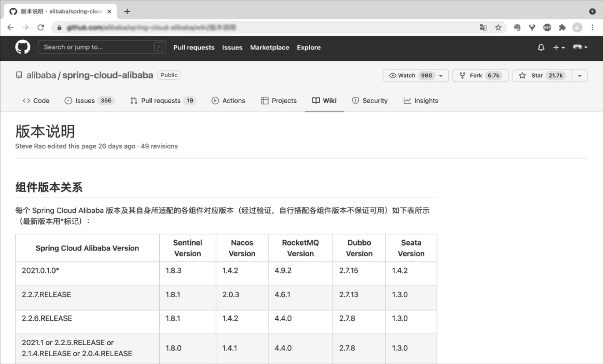The width and height of the screenshot is (603, 364).
Task: Click Sentinel Version column header
Action: (x=188, y=248)
